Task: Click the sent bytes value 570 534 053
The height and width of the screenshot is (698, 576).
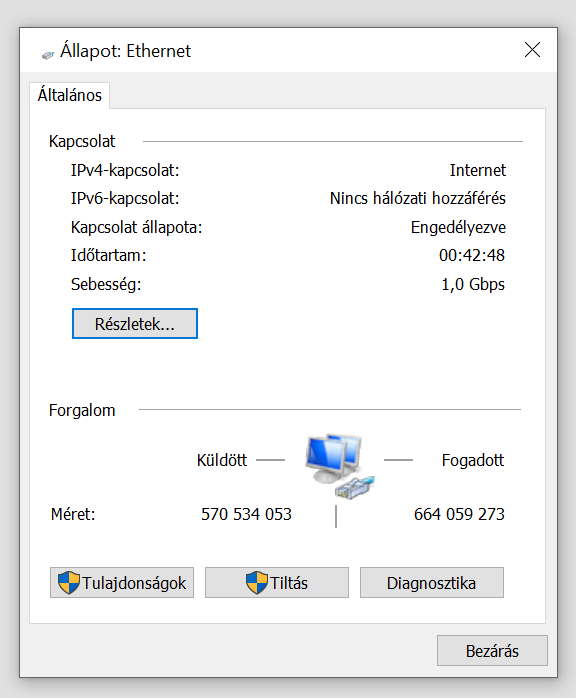Action: click(x=246, y=514)
